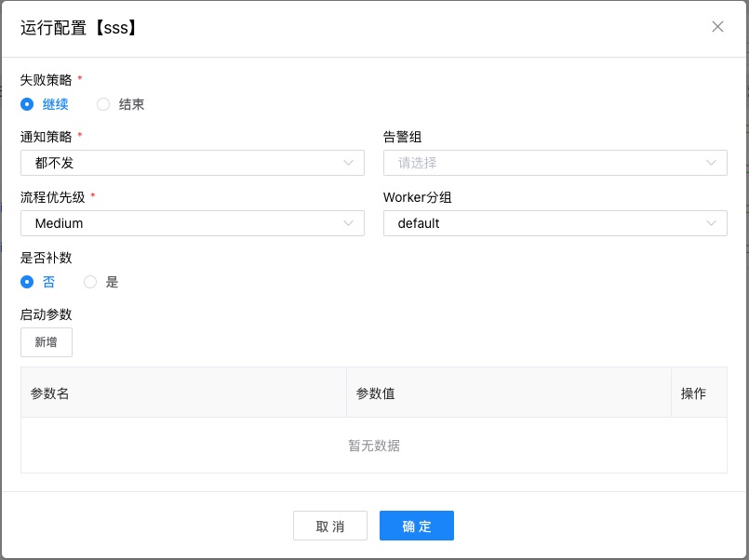Image resolution: width=749 pixels, height=560 pixels.
Task: Choose 是 for 是否补数
Action: coord(89,282)
